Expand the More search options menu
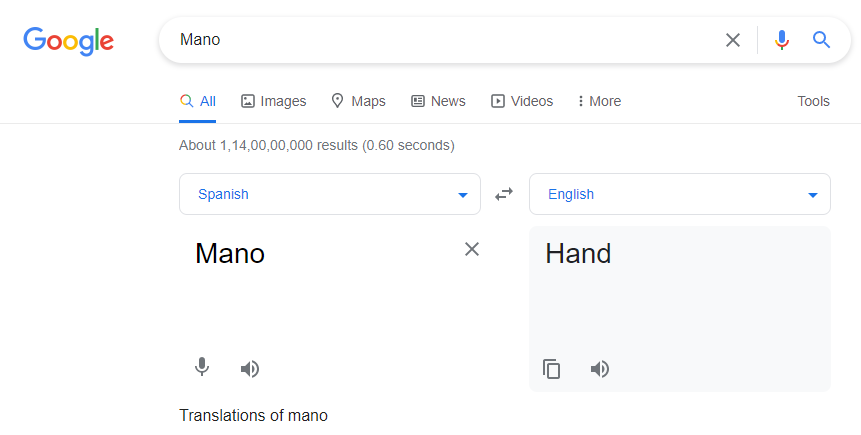This screenshot has width=861, height=435. (599, 101)
